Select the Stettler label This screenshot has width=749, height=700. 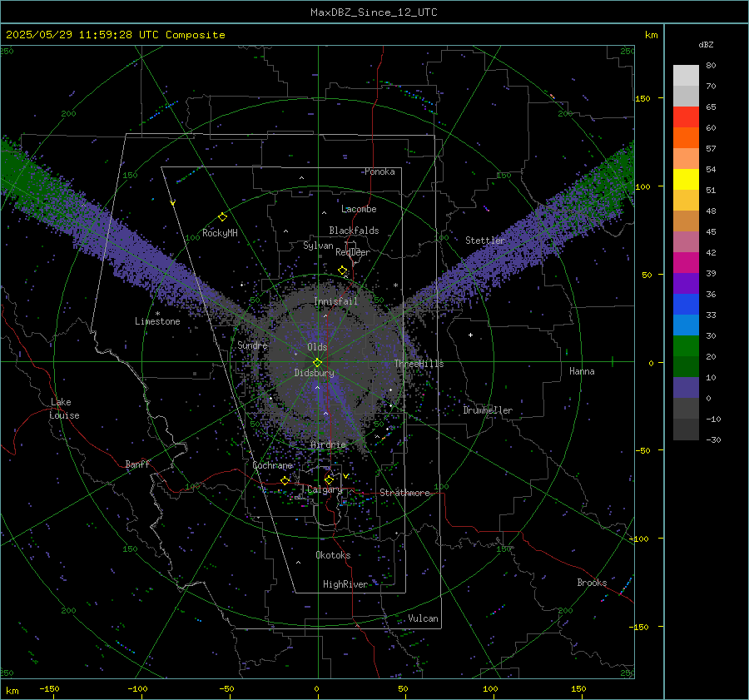tap(485, 241)
